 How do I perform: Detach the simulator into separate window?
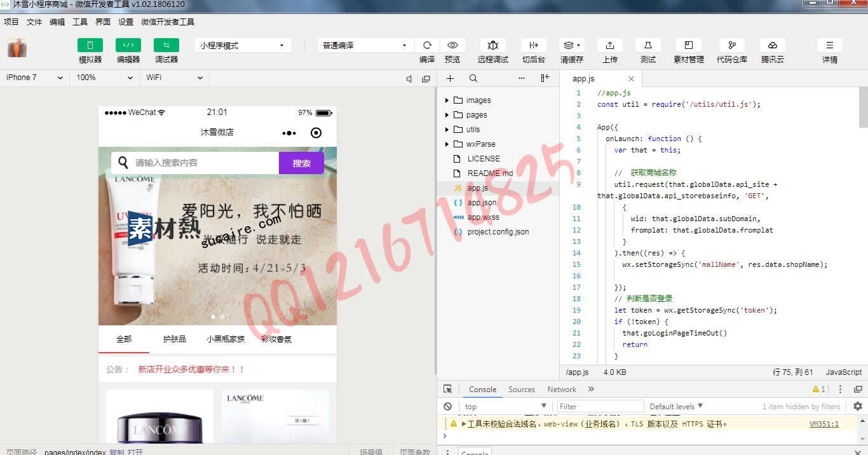coord(426,79)
